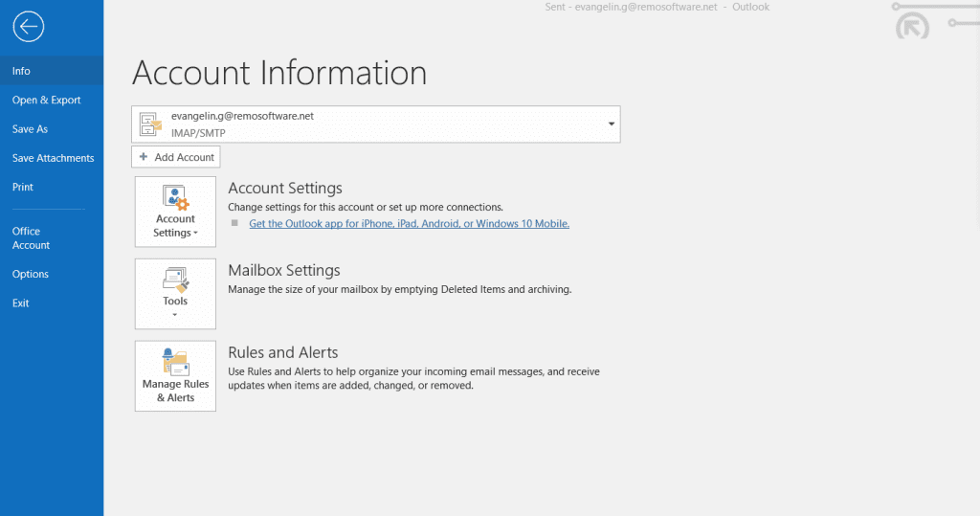The image size is (980, 516).
Task: Open the Print page
Action: click(x=52, y=187)
